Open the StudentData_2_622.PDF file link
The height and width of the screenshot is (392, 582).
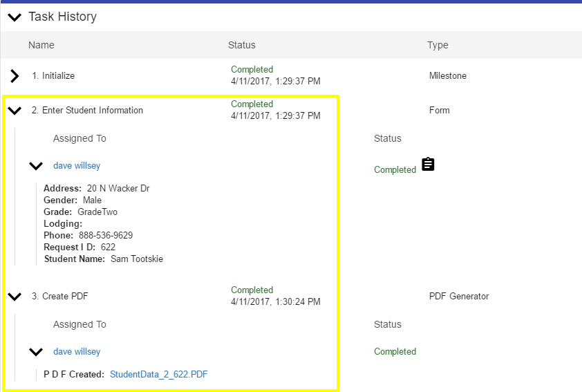pyautogui.click(x=159, y=374)
